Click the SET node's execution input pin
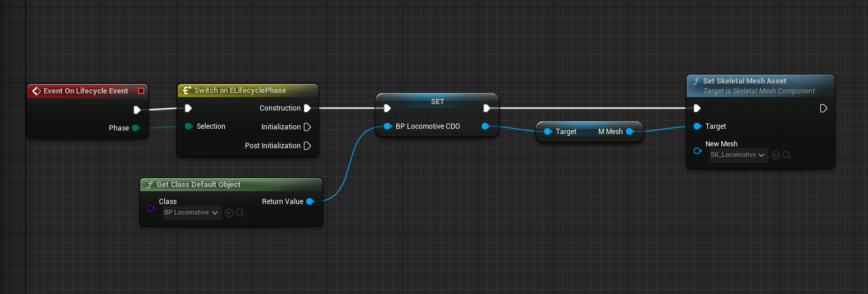Screen dimensions: 868x294 [x=387, y=108]
